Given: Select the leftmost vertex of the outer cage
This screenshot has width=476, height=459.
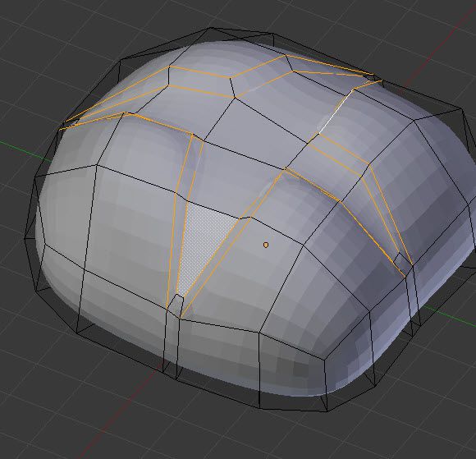Looking at the screenshot, I should (x=25, y=239).
